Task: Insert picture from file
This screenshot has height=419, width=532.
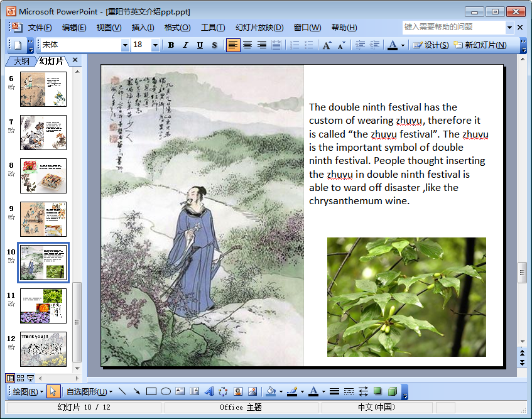Action: pos(252,391)
